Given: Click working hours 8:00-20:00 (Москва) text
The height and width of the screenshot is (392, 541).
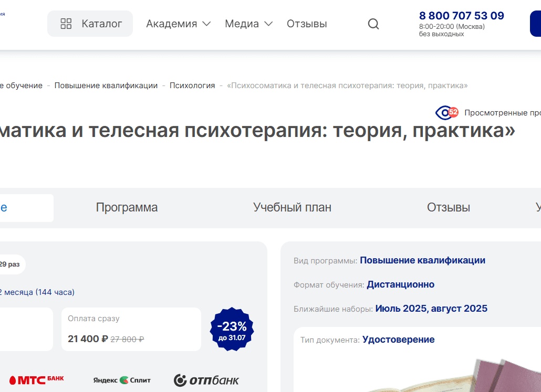Looking at the screenshot, I should pos(452,27).
